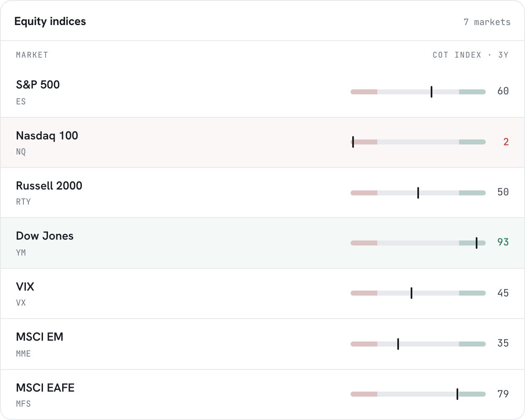Image resolution: width=525 pixels, height=420 pixels.
Task: Click the Dow Jones COT index slider
Action: pyautogui.click(x=418, y=243)
